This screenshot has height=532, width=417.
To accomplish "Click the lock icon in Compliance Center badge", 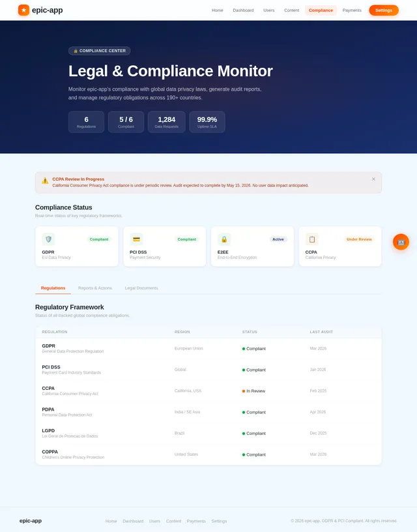I will [x=76, y=51].
